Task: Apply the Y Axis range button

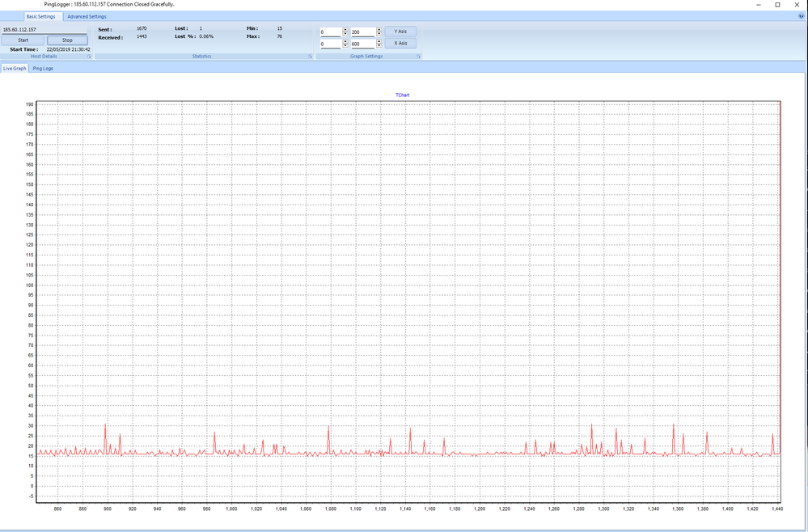Action: [x=400, y=31]
